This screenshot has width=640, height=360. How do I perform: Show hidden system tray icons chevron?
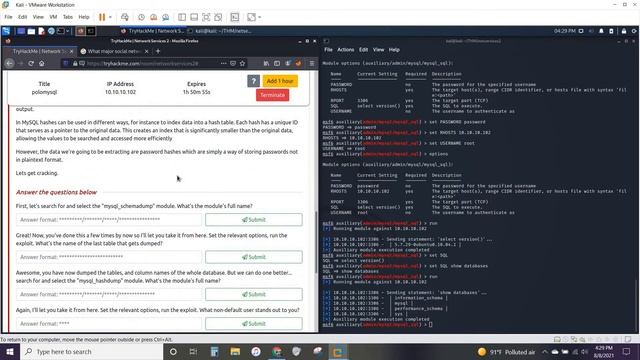pos(545,351)
